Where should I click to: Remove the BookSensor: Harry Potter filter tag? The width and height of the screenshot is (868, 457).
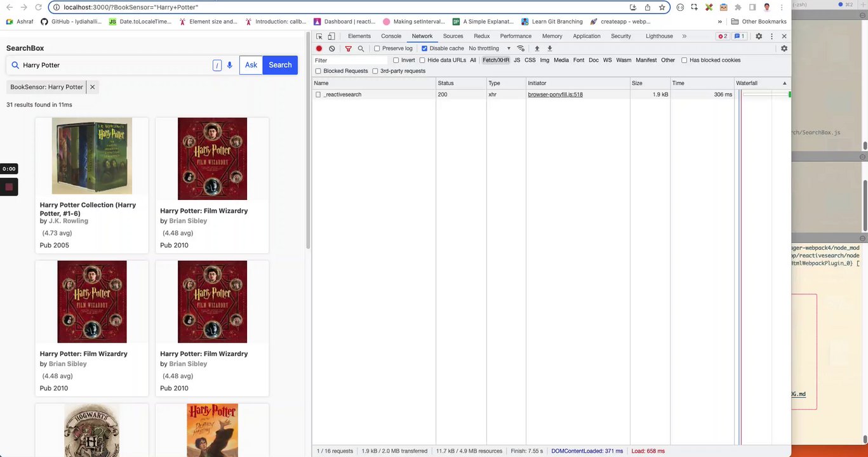pos(92,87)
